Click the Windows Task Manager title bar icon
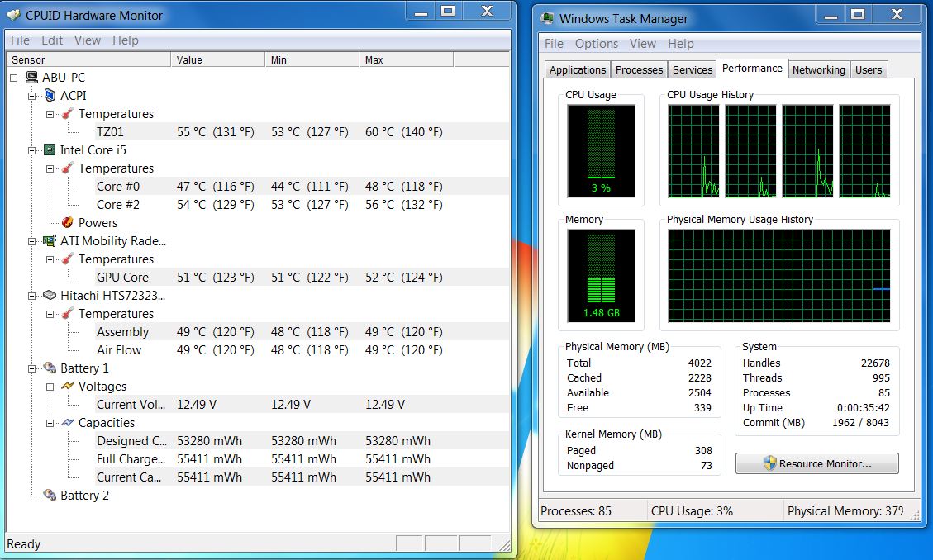The width and height of the screenshot is (933, 560). (547, 18)
